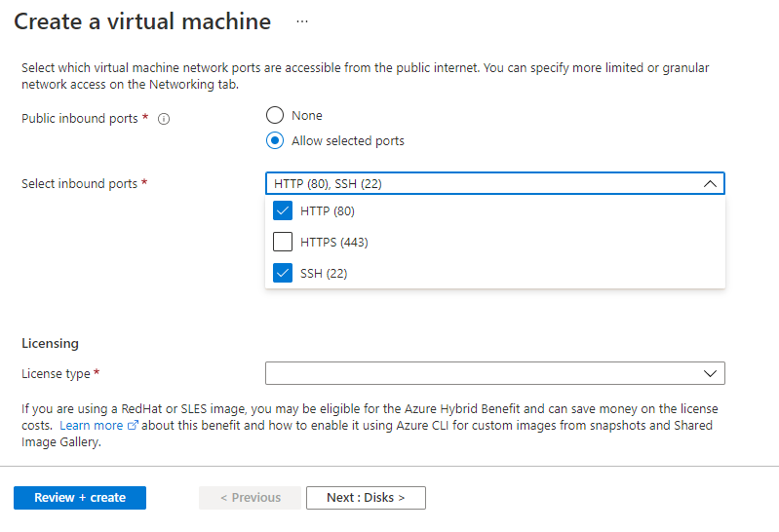Uncheck the SSH (22) checkbox

click(284, 273)
